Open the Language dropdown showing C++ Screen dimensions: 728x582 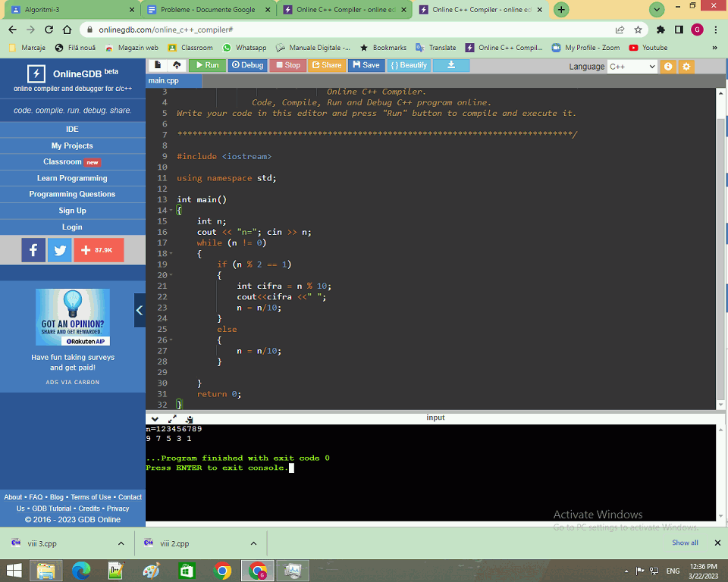[x=632, y=66]
